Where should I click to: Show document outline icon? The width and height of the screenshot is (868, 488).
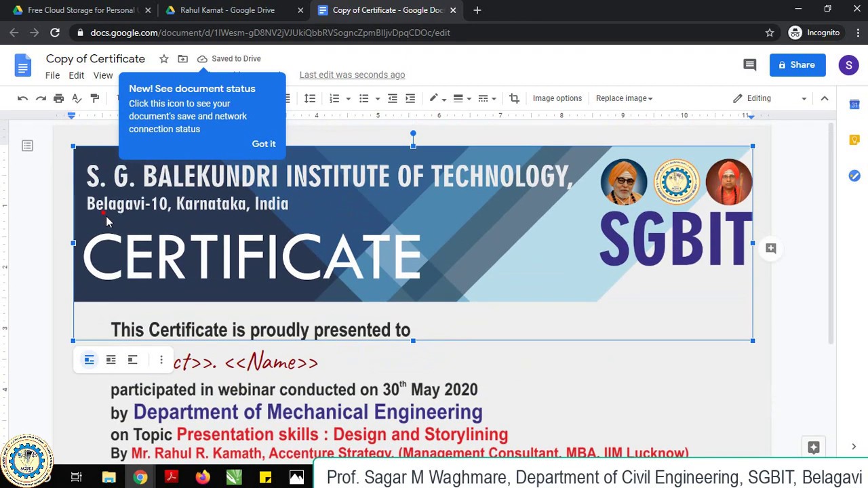[x=27, y=146]
